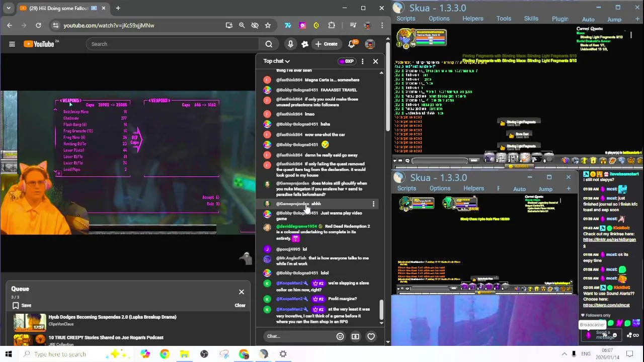Click the YouTube search magnifier button
The height and width of the screenshot is (362, 644).
click(x=269, y=44)
